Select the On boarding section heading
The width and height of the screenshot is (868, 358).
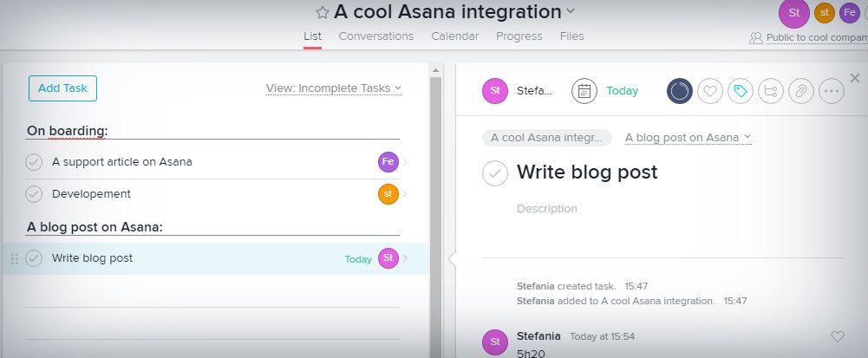pyautogui.click(x=67, y=131)
